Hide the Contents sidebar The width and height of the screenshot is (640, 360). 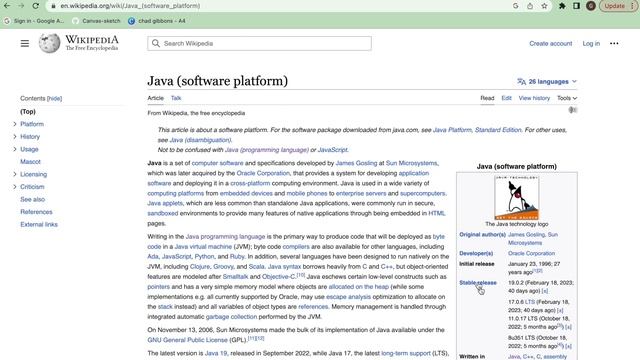tap(55, 98)
